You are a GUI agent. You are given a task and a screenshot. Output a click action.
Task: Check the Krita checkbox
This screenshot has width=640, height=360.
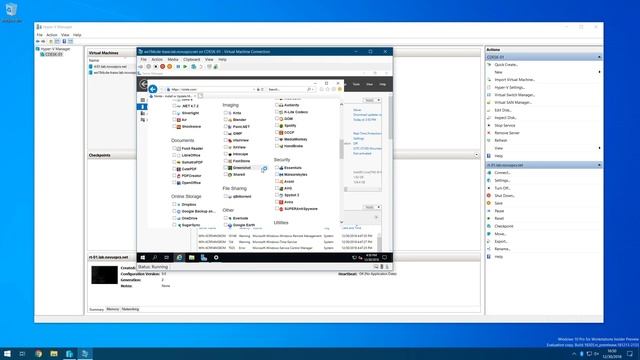coord(225,113)
